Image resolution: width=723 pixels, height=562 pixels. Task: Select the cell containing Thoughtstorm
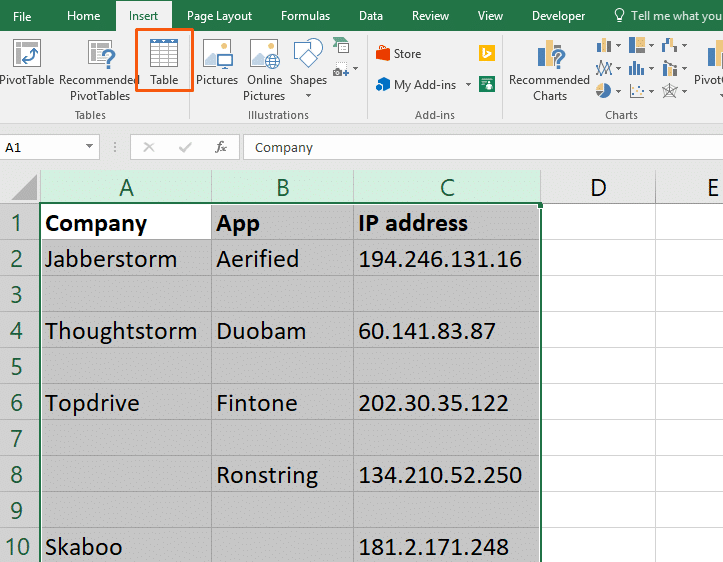coord(125,331)
